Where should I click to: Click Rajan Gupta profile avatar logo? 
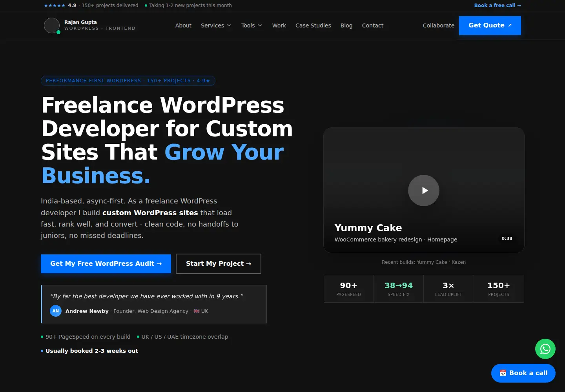(x=52, y=25)
